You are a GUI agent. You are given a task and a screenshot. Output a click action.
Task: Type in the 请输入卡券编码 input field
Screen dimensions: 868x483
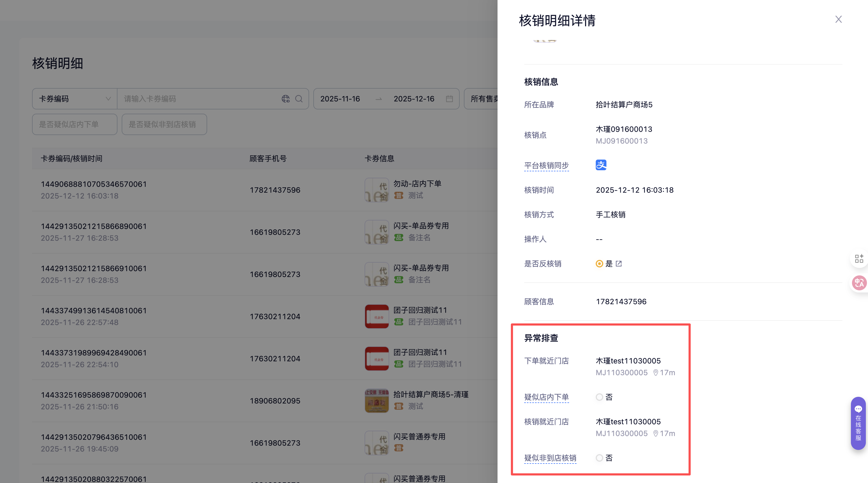click(x=199, y=99)
